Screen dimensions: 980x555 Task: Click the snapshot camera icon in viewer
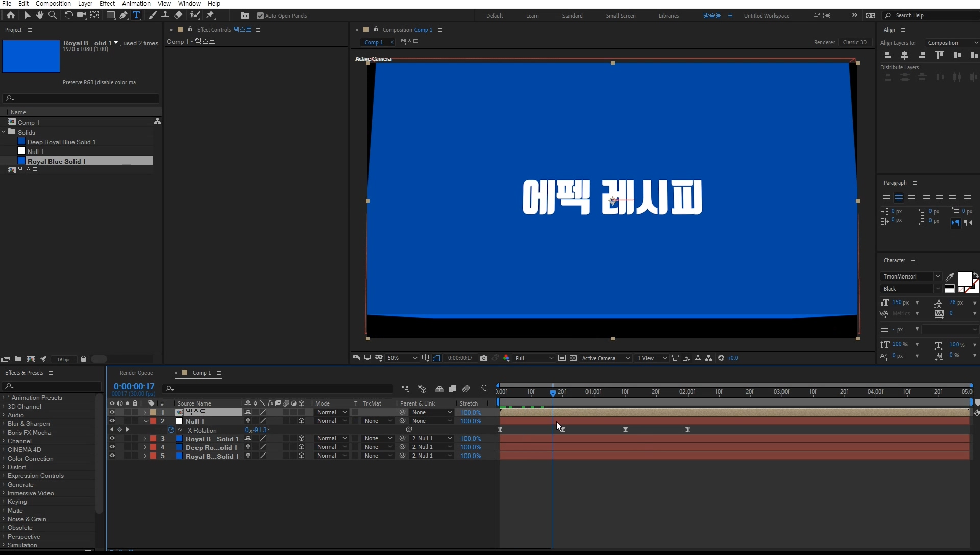tap(484, 358)
